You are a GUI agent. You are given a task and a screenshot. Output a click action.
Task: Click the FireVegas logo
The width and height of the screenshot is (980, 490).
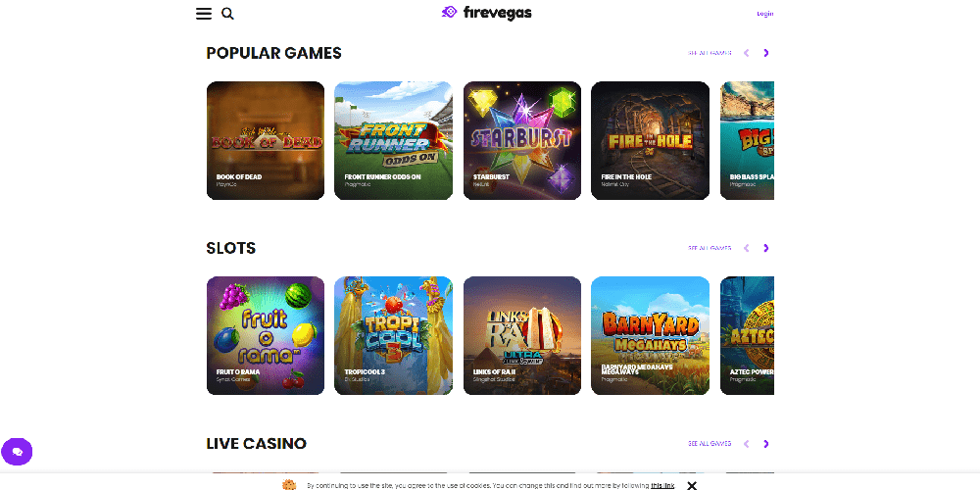click(486, 13)
